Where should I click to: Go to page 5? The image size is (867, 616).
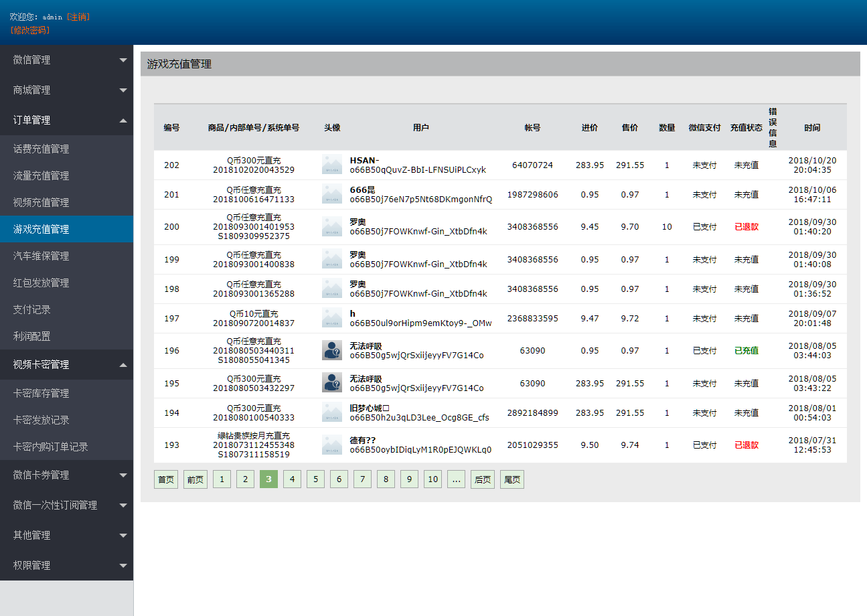tap(315, 479)
